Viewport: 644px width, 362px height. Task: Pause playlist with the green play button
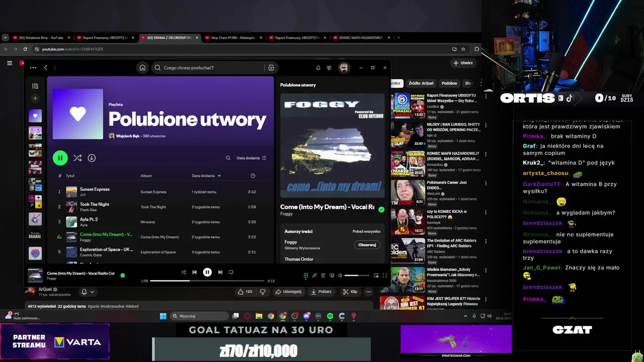pyautogui.click(x=60, y=158)
